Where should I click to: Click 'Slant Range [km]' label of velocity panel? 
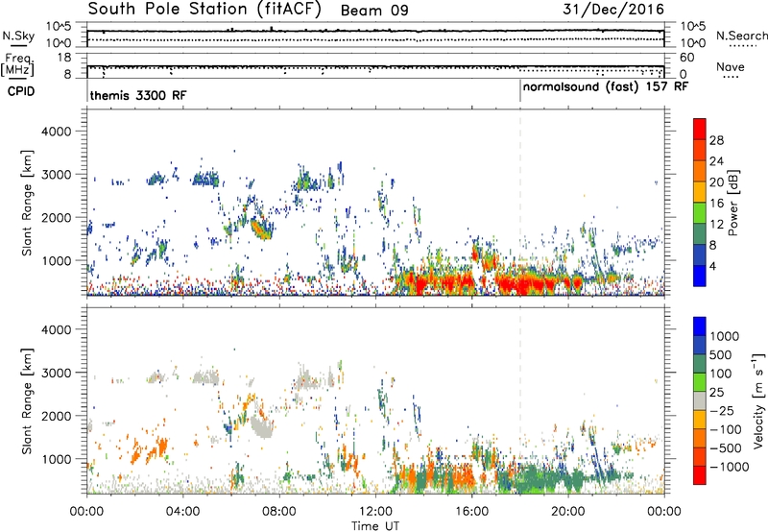click(27, 401)
